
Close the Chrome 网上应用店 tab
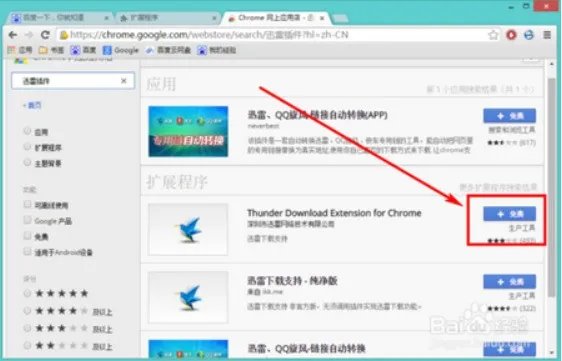pos(322,18)
